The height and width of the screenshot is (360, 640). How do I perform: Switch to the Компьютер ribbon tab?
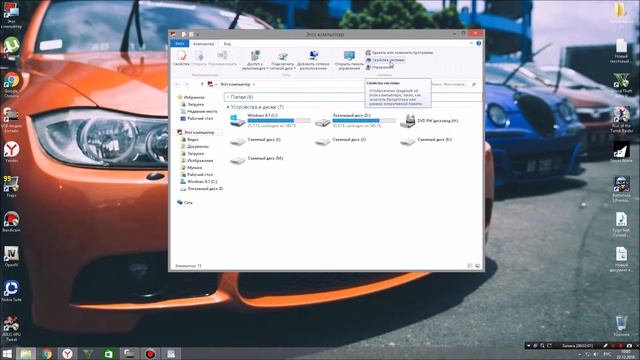tap(203, 44)
